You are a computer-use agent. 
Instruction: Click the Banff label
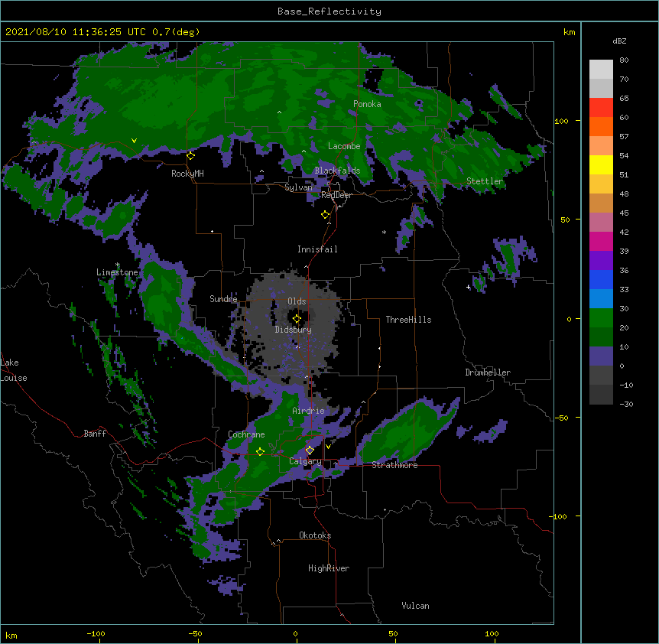(x=95, y=434)
